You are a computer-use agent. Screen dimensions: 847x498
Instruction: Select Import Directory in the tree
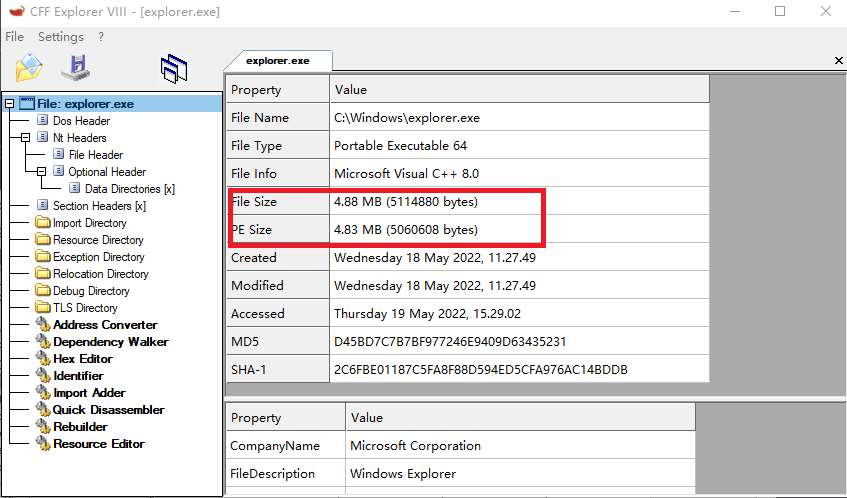point(89,223)
